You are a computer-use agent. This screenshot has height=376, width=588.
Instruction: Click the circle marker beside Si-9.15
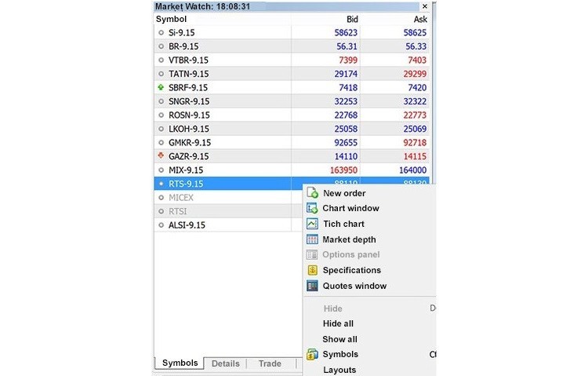click(x=161, y=33)
